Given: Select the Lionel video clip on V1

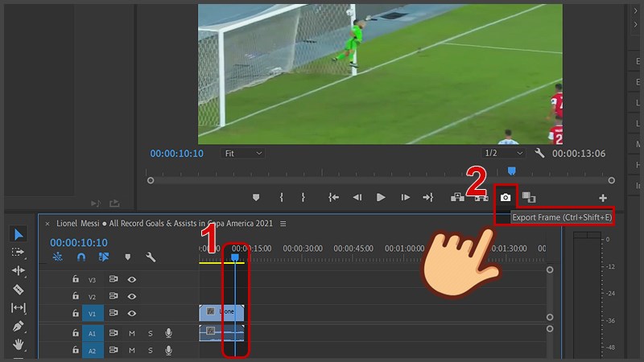Looking at the screenshot, I should tap(222, 313).
